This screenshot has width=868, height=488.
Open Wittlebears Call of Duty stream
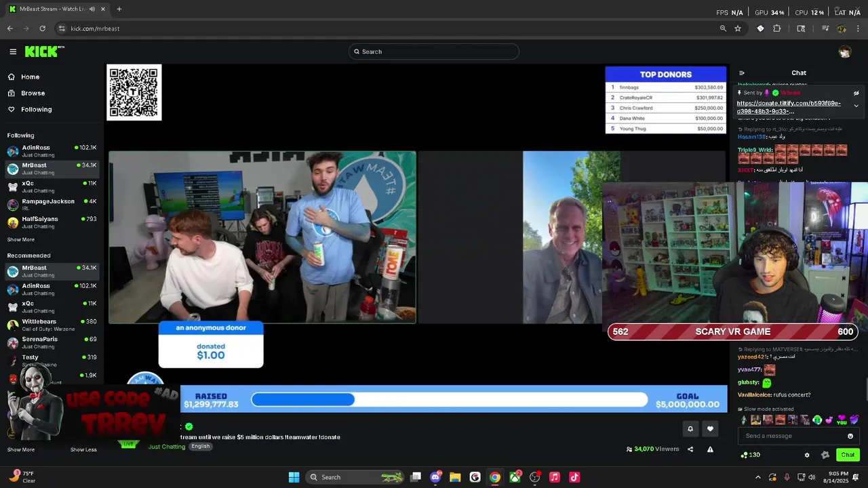click(52, 325)
